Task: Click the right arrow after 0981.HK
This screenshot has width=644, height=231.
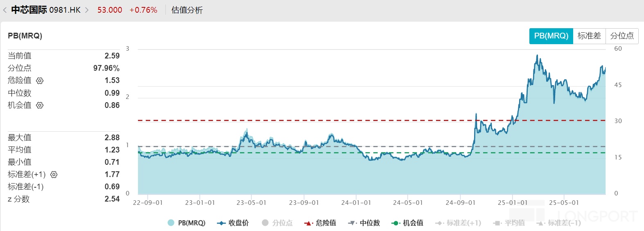Action: (x=87, y=10)
